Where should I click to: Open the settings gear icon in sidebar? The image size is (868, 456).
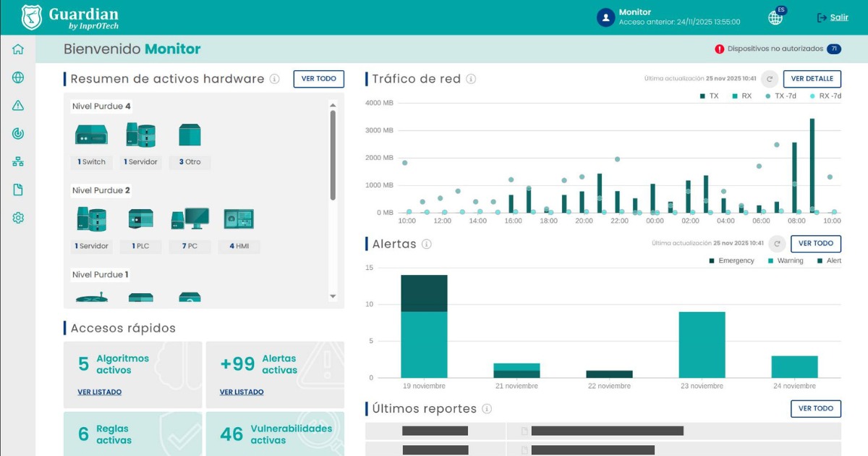(18, 218)
